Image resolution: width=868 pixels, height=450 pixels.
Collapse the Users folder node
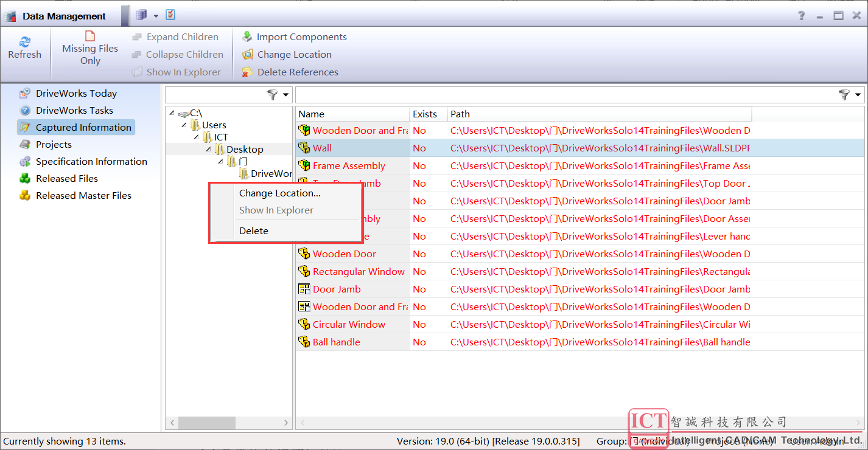click(184, 125)
